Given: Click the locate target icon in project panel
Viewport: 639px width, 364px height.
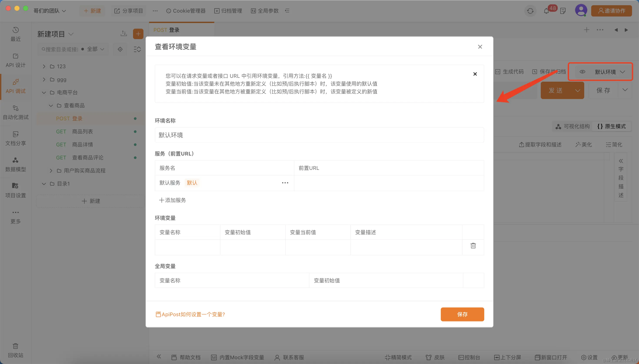Looking at the screenshot, I should click(120, 49).
